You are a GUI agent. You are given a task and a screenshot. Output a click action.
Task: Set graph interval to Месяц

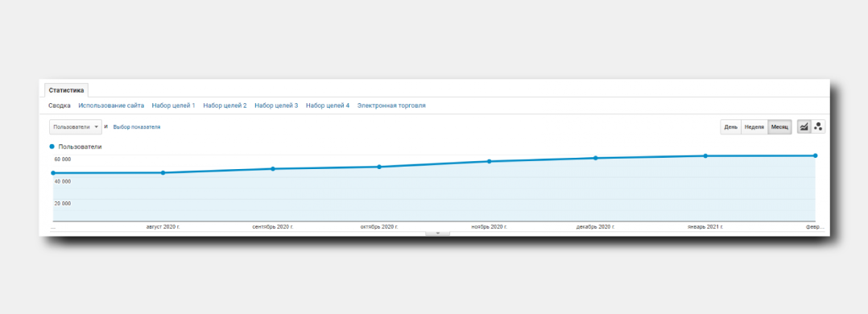coord(779,127)
